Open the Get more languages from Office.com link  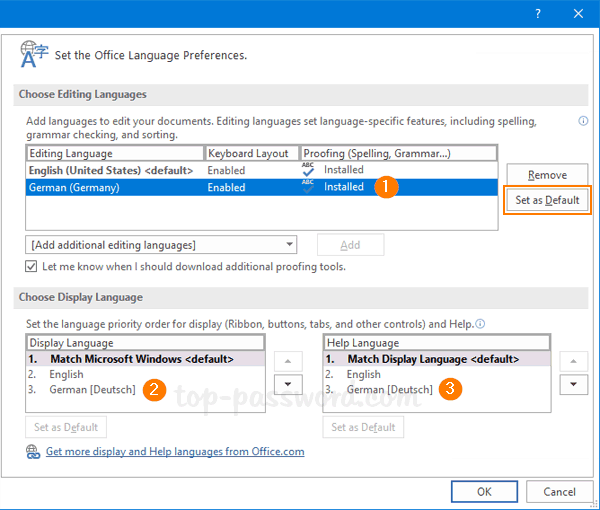(x=175, y=452)
